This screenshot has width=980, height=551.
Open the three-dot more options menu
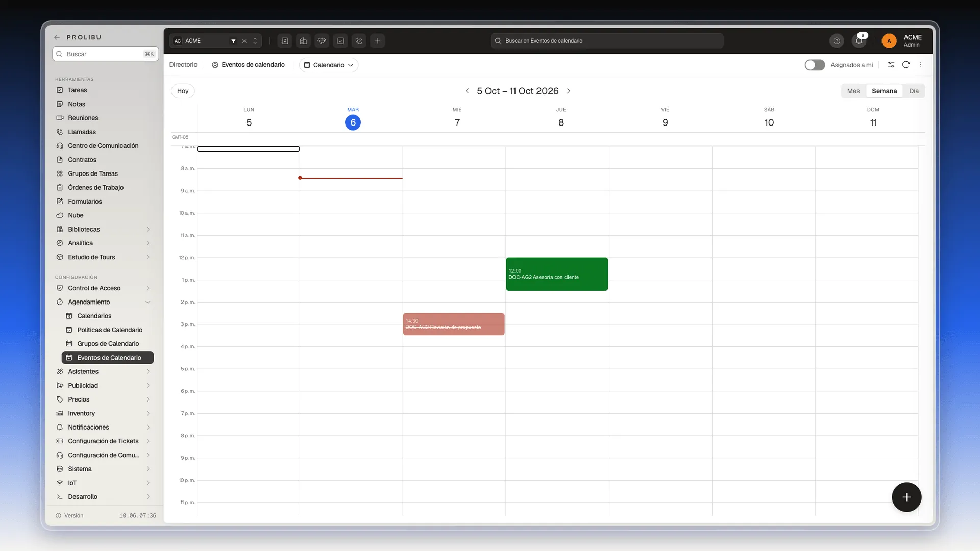[x=921, y=65]
